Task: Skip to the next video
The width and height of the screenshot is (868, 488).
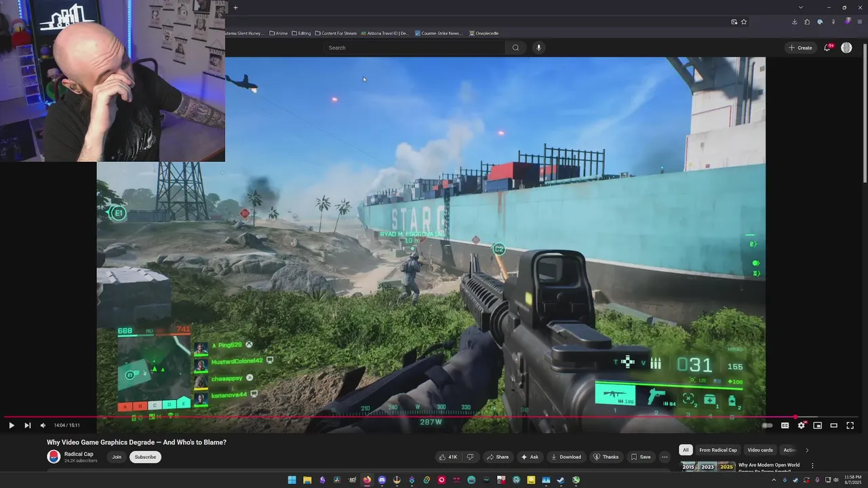Action: coord(27,426)
